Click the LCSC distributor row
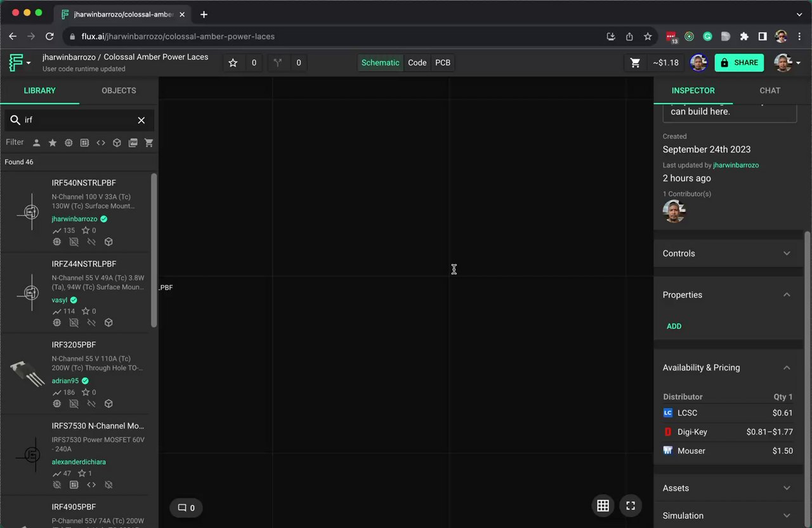Screen dimensions: 812x528 pyautogui.click(x=728, y=413)
